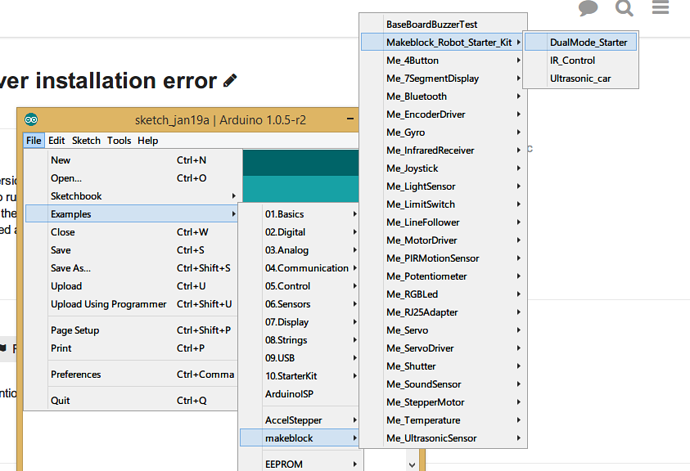The height and width of the screenshot is (471, 690).
Task: Open Me_LightSensor submenu
Action: point(443,186)
